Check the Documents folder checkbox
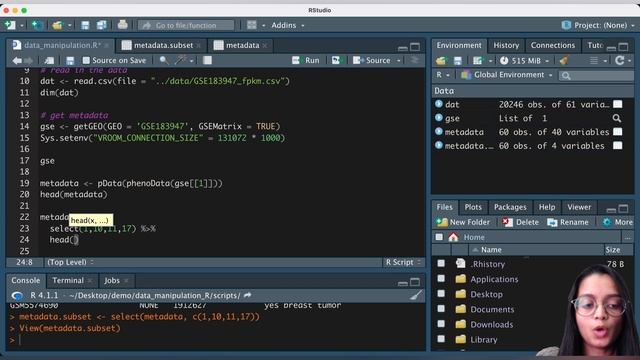Screen dimensions: 640x360 (x=441, y=309)
